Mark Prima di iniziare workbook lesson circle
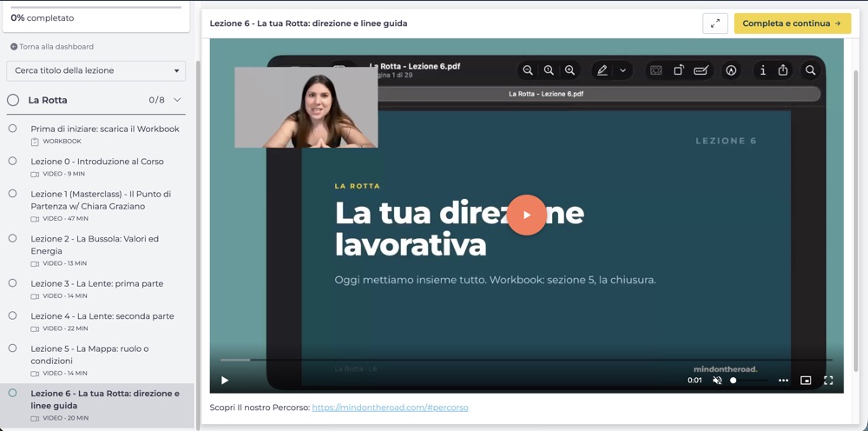The width and height of the screenshot is (868, 431). tap(12, 128)
